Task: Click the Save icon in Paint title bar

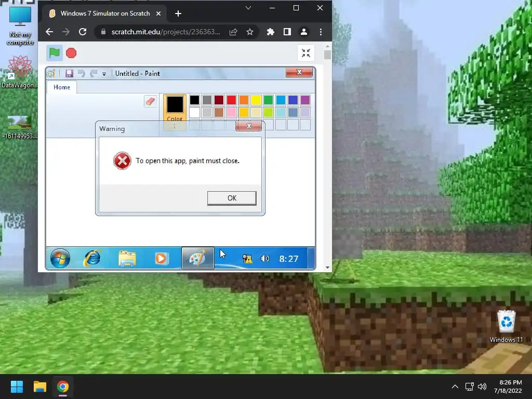Action: (x=69, y=73)
